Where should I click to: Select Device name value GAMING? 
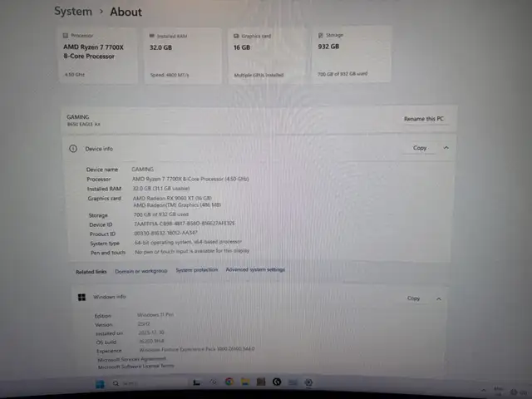click(142, 169)
